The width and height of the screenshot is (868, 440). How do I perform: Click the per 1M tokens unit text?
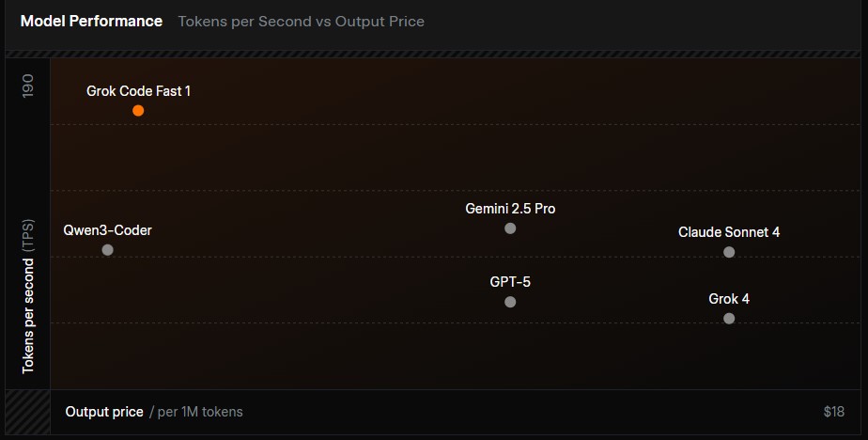pos(196,412)
